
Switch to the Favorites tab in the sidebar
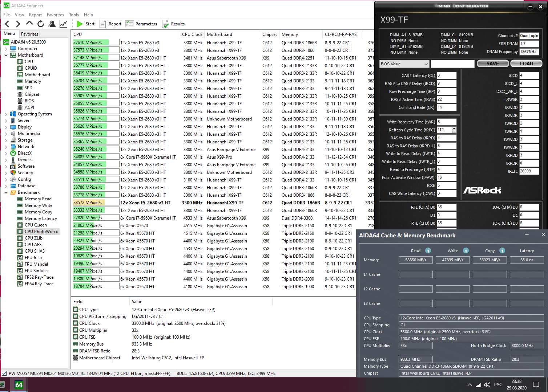tap(29, 34)
